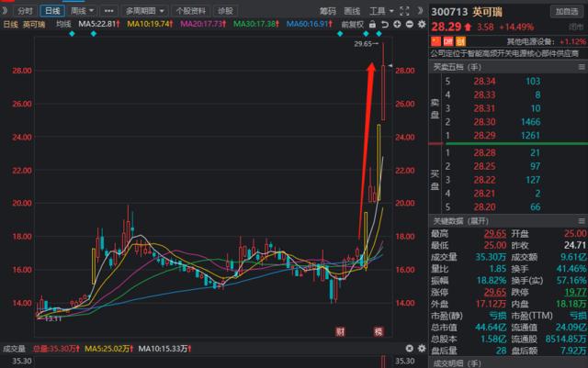Viewport: 588px width, 368px height.
Task: Switch to the 分时 intraday tab
Action: click(x=25, y=11)
